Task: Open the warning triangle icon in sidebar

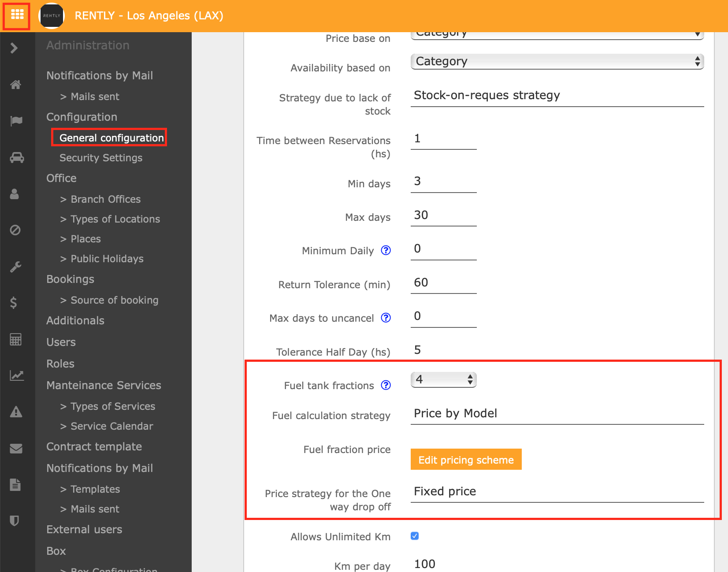Action: 16,412
